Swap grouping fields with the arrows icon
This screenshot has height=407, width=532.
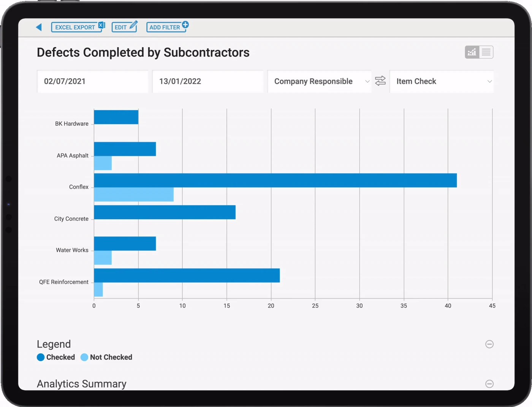(x=380, y=81)
